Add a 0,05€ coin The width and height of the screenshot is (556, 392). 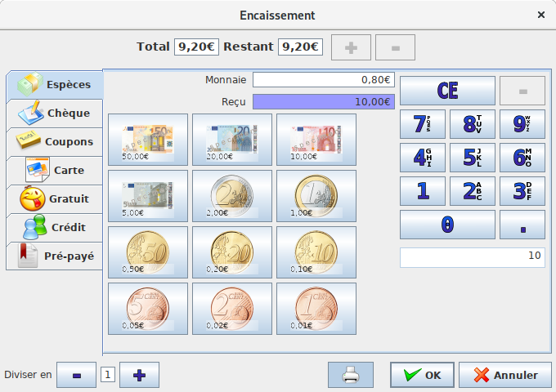click(x=148, y=309)
